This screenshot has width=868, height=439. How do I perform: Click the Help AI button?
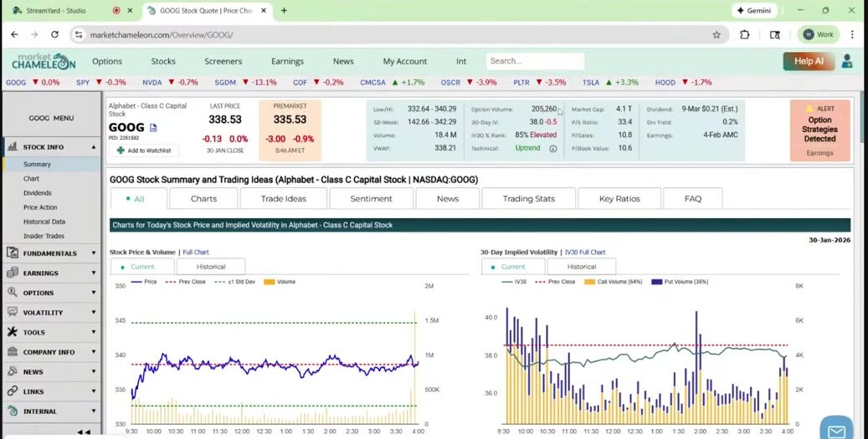click(809, 61)
